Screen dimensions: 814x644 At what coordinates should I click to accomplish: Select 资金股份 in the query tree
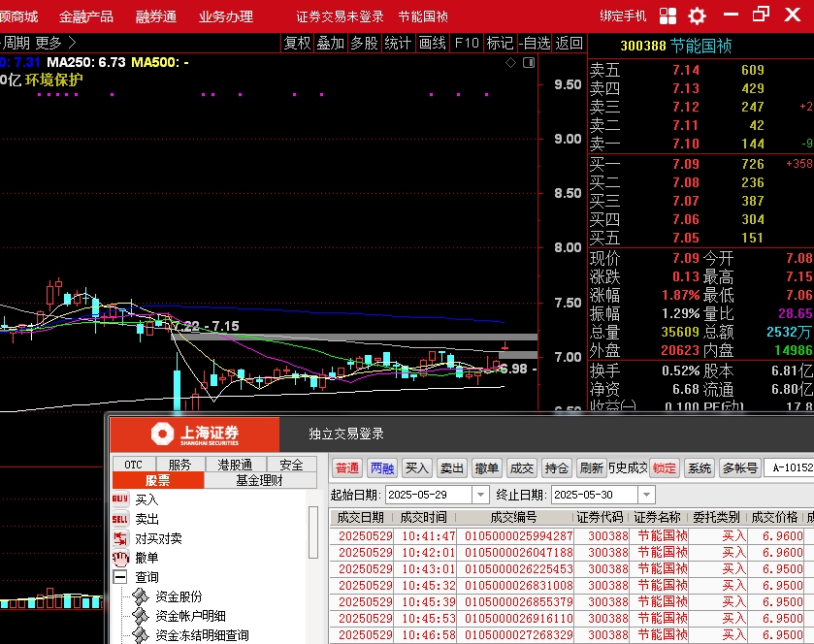point(179,596)
